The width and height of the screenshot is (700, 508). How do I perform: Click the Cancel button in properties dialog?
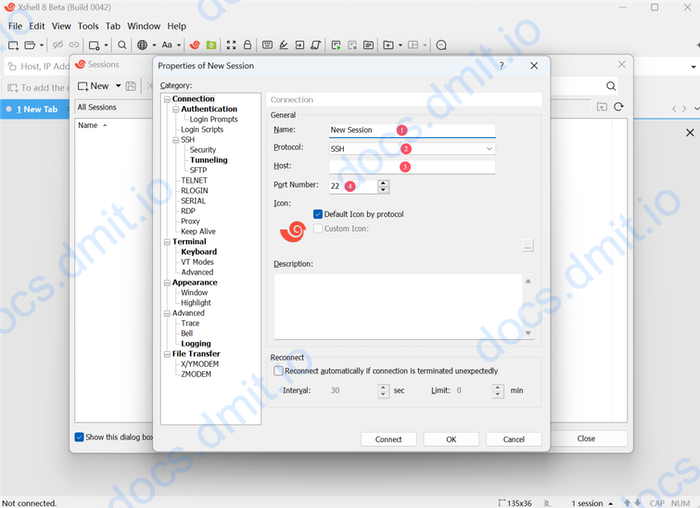513,439
